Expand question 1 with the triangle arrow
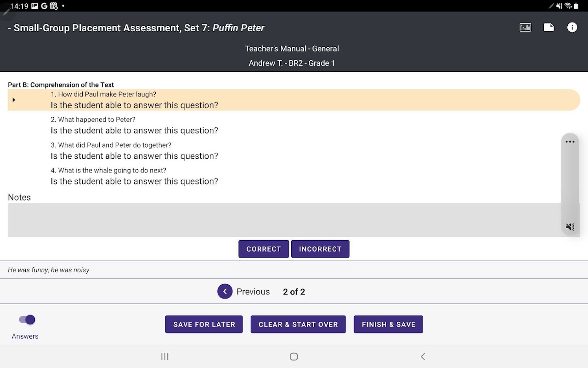588x368 pixels. tap(14, 100)
